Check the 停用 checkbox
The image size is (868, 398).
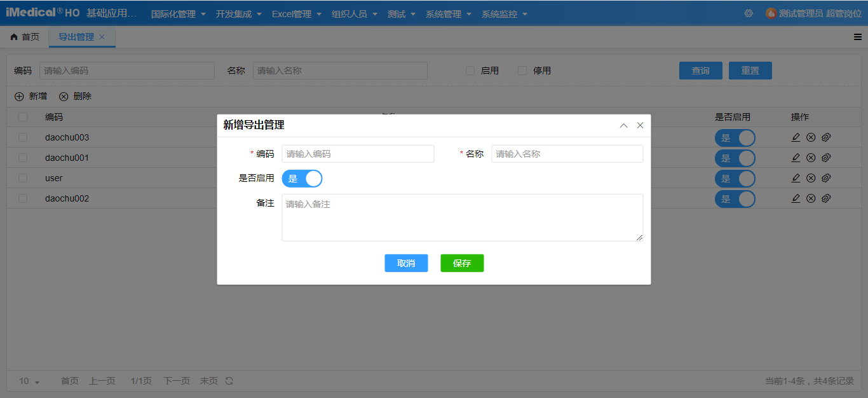522,71
